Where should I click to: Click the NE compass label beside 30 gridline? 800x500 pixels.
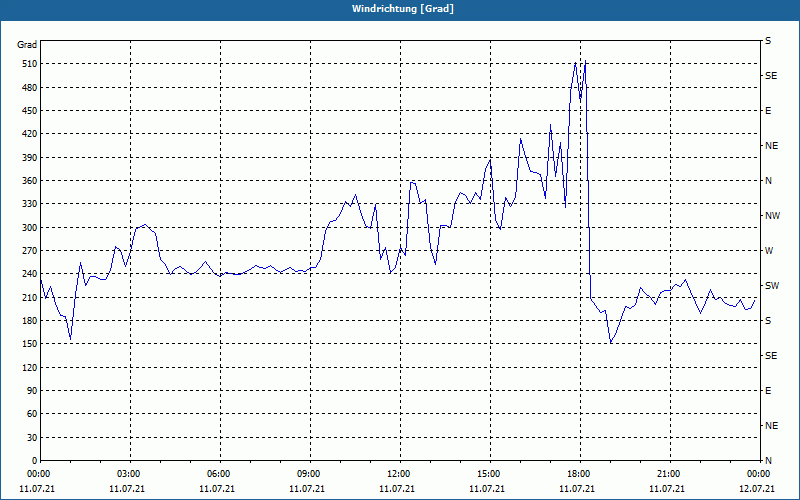click(x=771, y=426)
